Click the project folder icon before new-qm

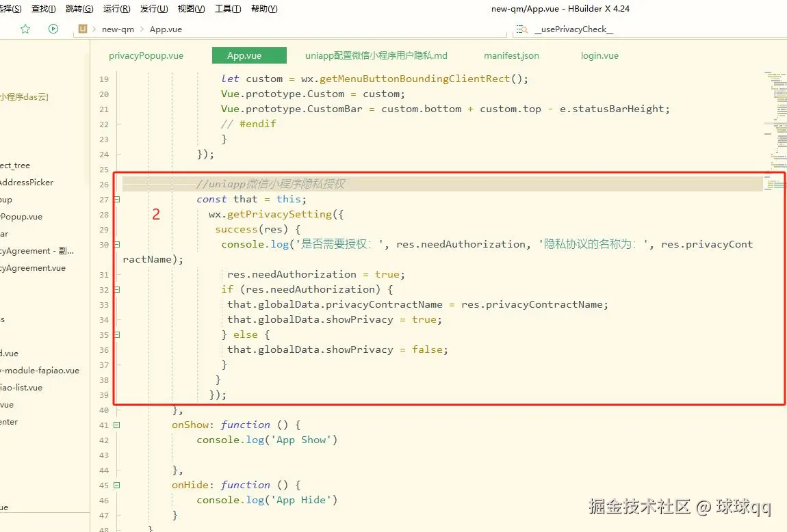[83, 29]
